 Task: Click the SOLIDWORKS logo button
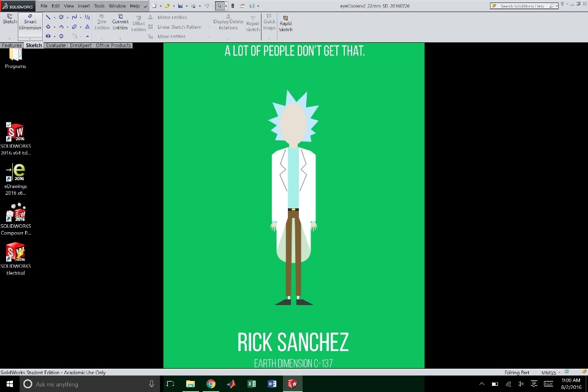[x=18, y=6]
